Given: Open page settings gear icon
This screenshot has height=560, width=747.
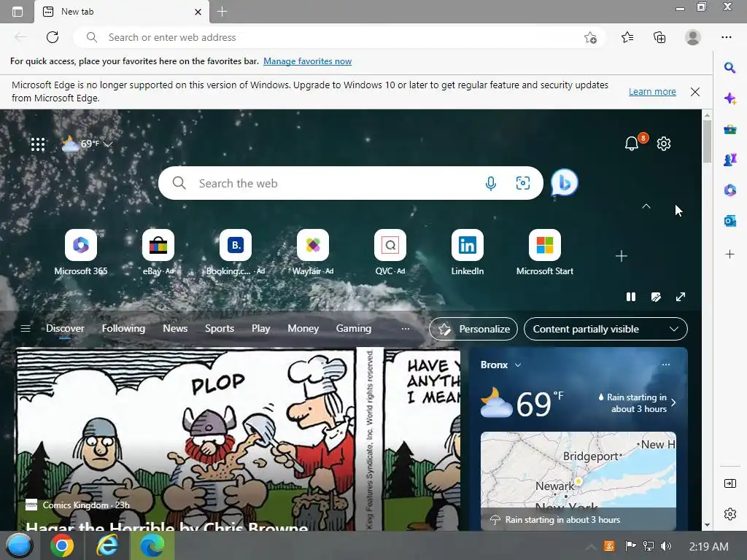Looking at the screenshot, I should (664, 144).
